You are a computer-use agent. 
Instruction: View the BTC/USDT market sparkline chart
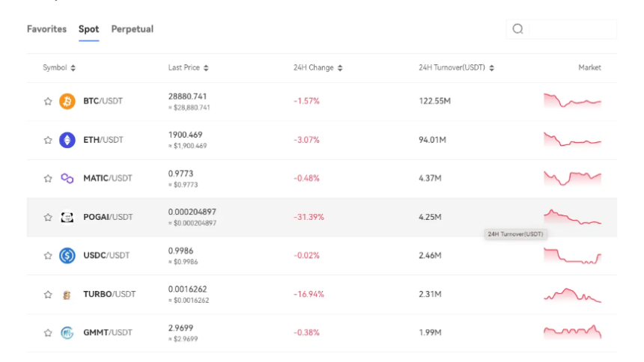click(x=572, y=101)
